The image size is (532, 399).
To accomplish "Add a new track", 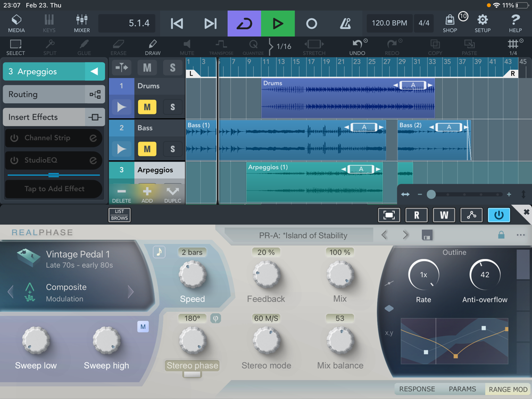I will click(x=147, y=195).
